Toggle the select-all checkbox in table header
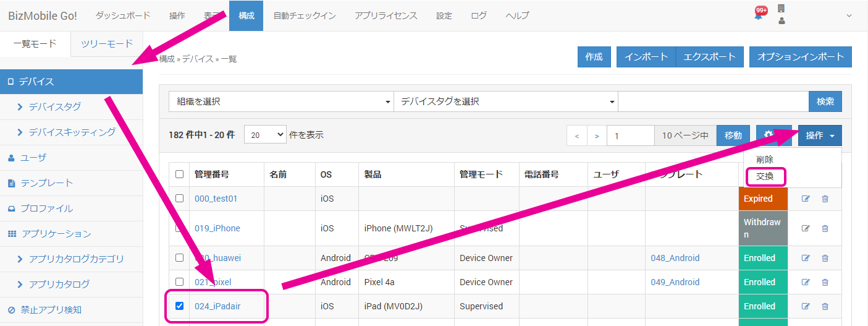The image size is (868, 326). (x=180, y=174)
